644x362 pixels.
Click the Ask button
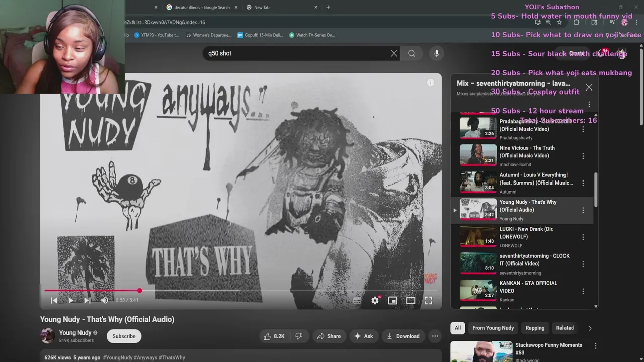click(x=363, y=336)
